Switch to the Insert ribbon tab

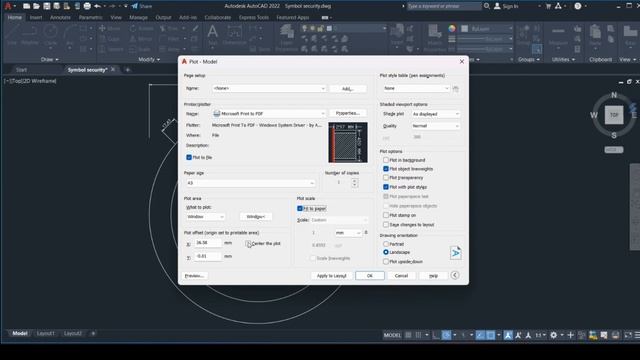(x=36, y=18)
